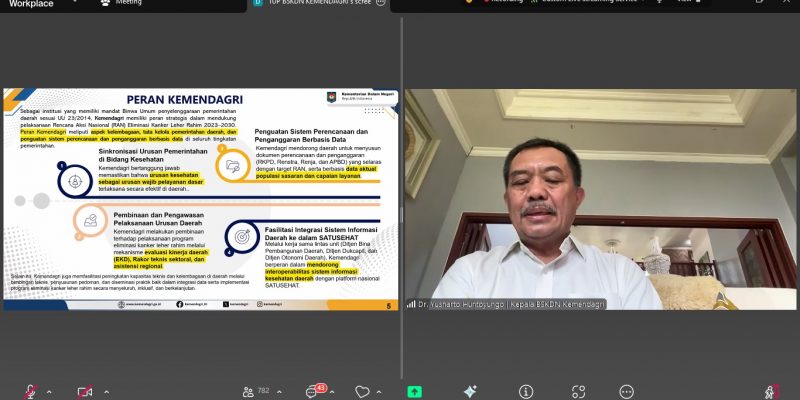Screen dimensions: 800x400
Task: Click the X kemendagri handle in the slide footer
Action: pyautogui.click(x=236, y=305)
